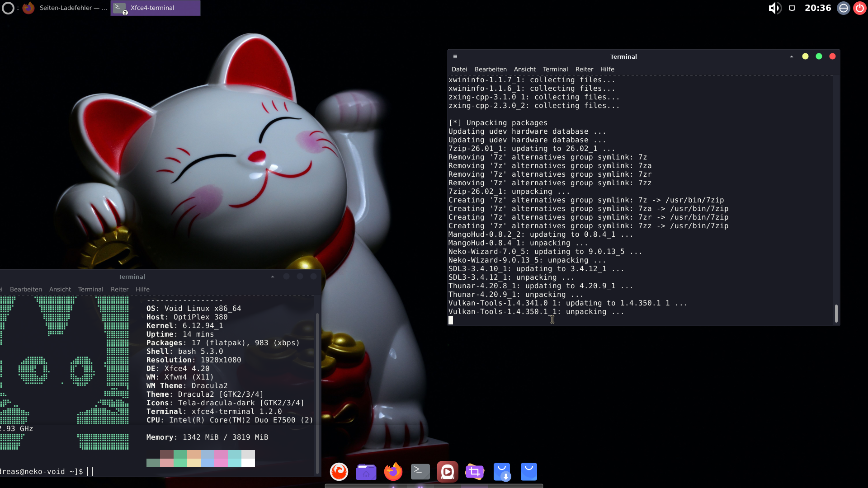This screenshot has height=488, width=868.
Task: Click the right terminal's scrollbar thumb
Action: (836, 314)
